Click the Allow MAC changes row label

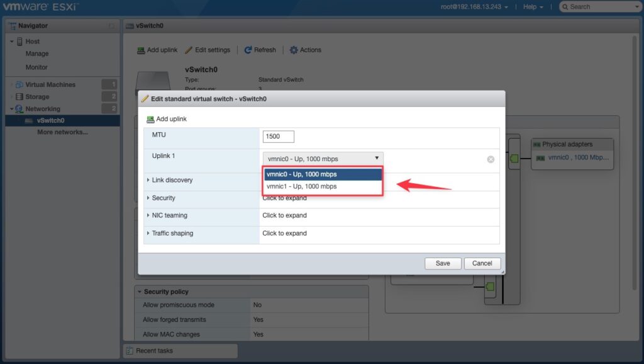click(x=171, y=335)
